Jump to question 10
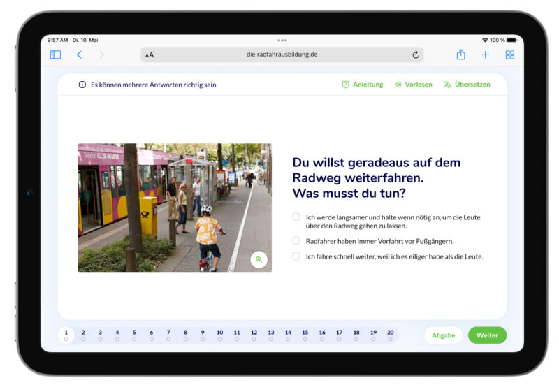Screen dimensions: 559x392 219,335
